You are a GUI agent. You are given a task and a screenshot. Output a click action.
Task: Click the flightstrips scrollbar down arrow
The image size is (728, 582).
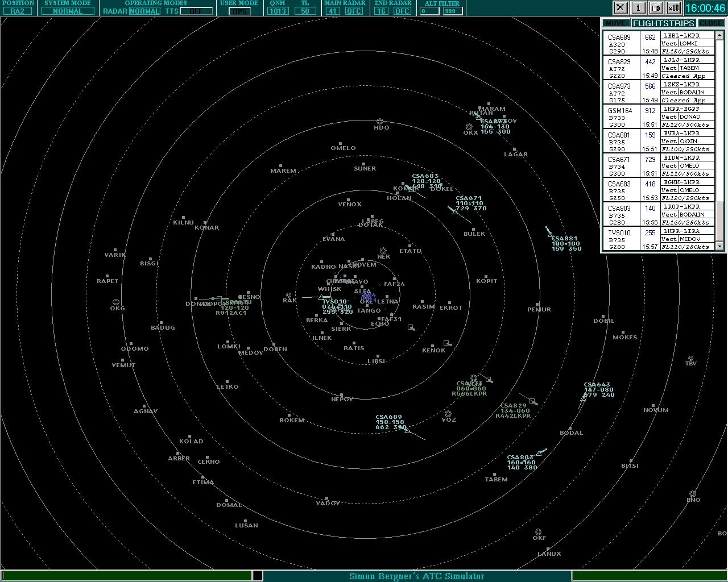(719, 246)
